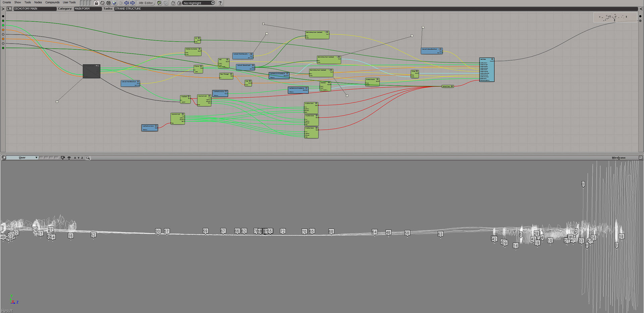
Task: Click second memo camera box in viewport bar
Action: pyautogui.click(x=46, y=158)
